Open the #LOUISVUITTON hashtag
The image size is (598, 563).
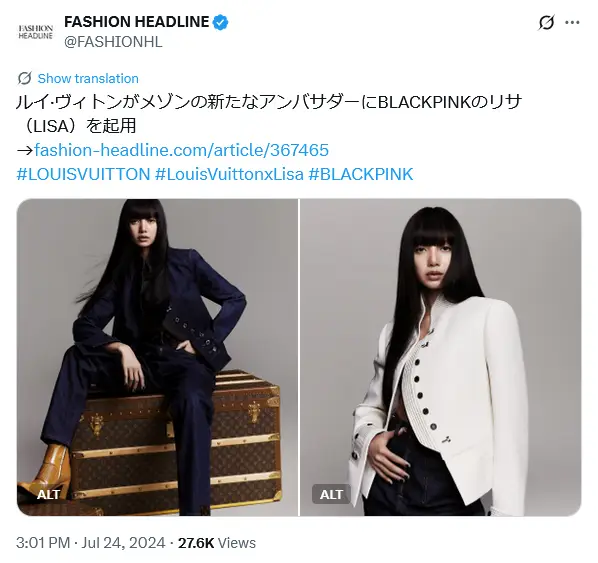(x=84, y=174)
